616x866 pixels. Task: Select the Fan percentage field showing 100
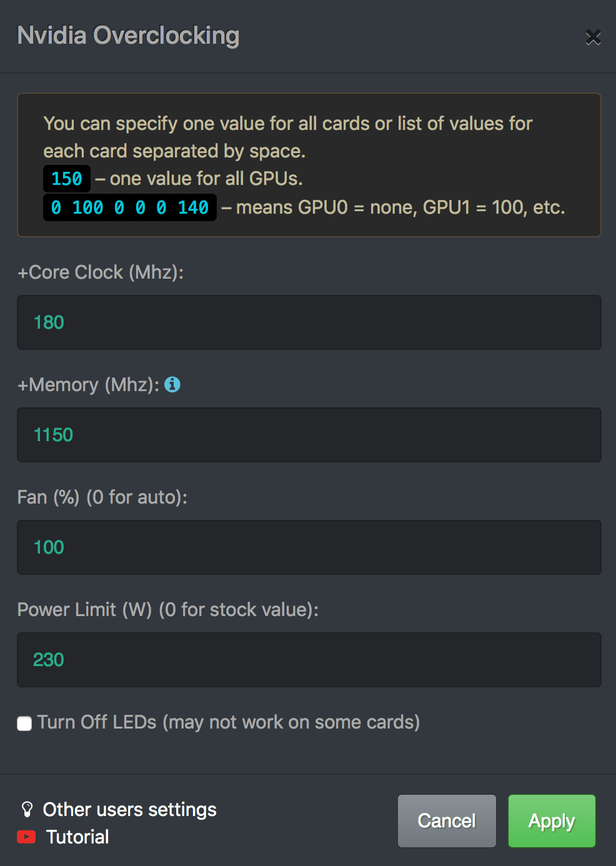309,547
